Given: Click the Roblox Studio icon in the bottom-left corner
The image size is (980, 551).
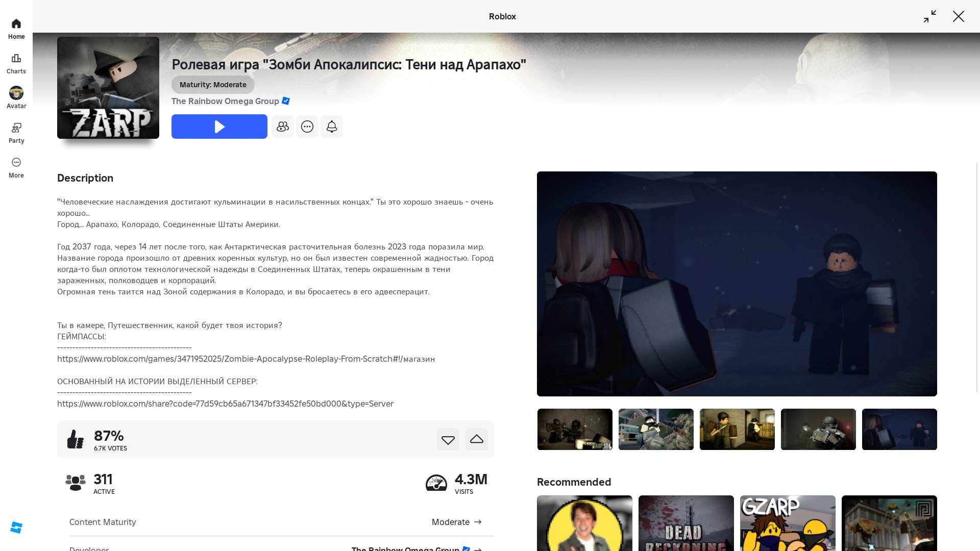Looking at the screenshot, I should 16,528.
